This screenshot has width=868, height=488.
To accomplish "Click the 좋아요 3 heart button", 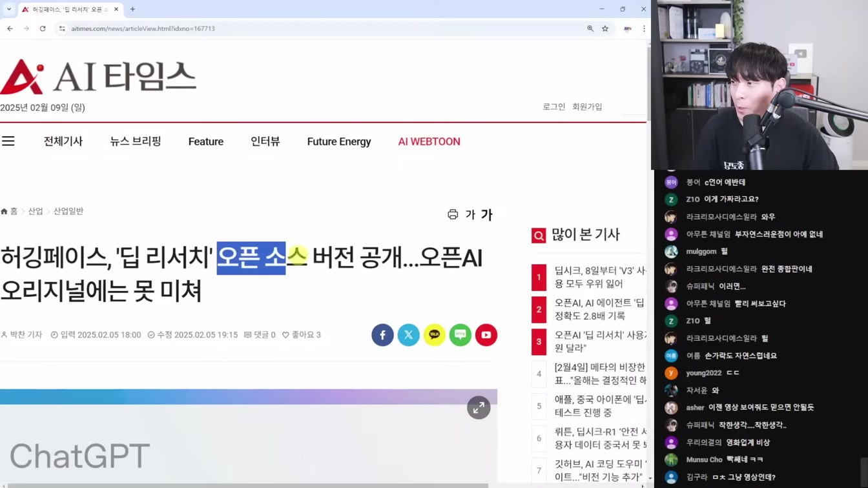I will pos(302,335).
